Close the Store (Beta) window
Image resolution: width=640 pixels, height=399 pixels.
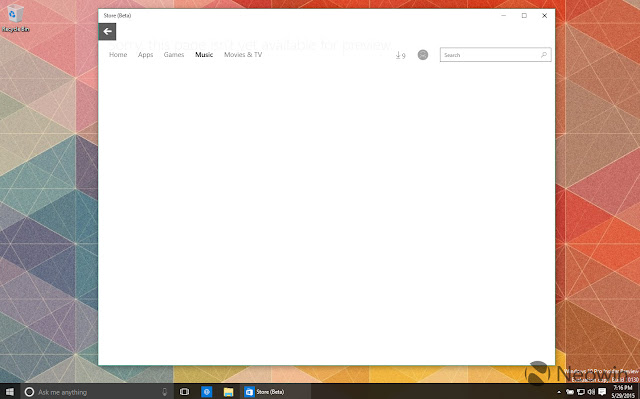[544, 16]
